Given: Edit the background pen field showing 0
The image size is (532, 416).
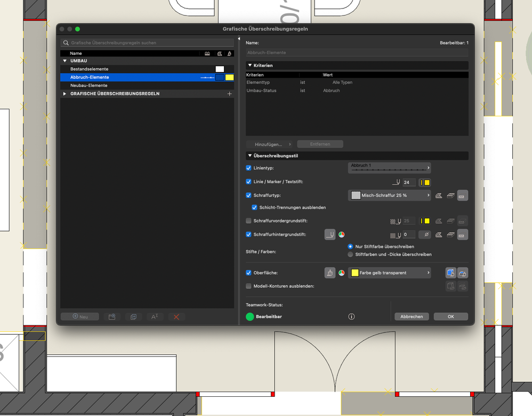Looking at the screenshot, I should click(x=409, y=234).
